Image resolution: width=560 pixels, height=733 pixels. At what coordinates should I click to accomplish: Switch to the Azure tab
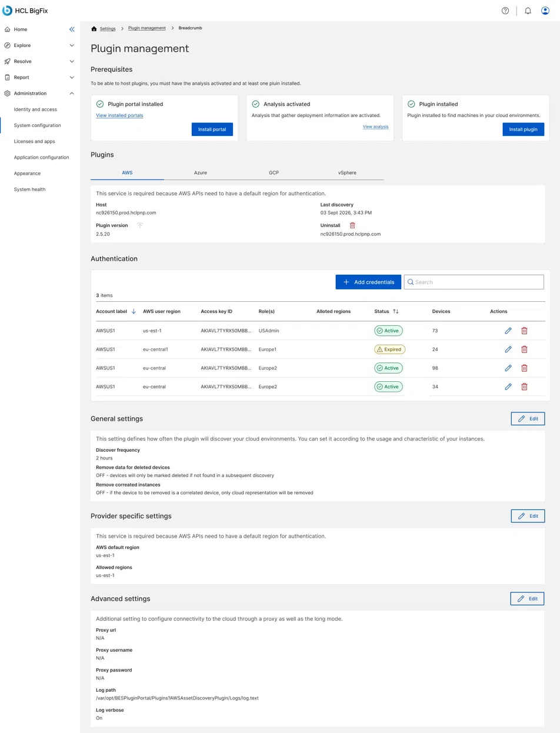[x=201, y=173]
